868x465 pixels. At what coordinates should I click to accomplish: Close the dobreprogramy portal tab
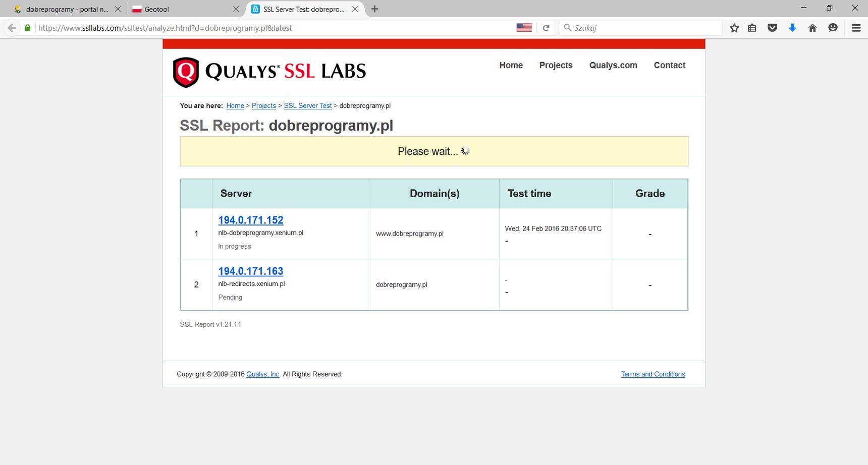tap(118, 9)
